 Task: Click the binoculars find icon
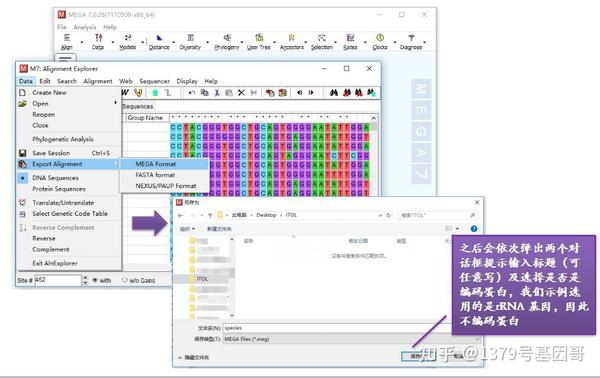(x=334, y=93)
